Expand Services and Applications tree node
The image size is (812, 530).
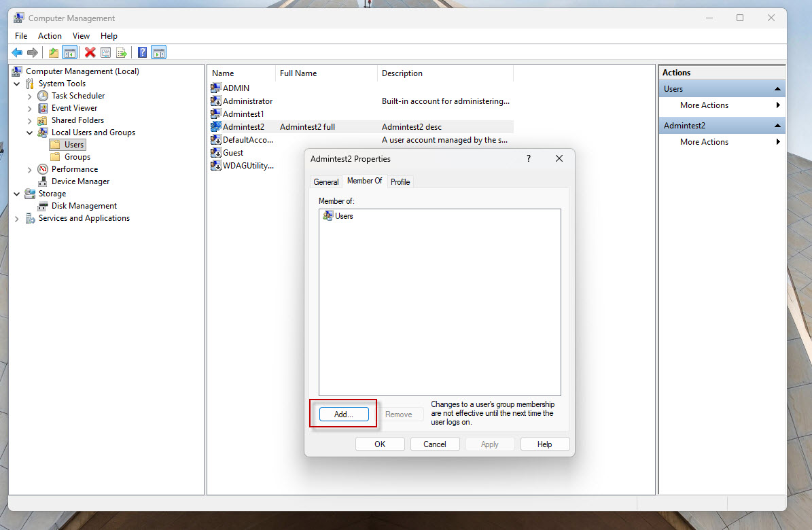pyautogui.click(x=17, y=219)
